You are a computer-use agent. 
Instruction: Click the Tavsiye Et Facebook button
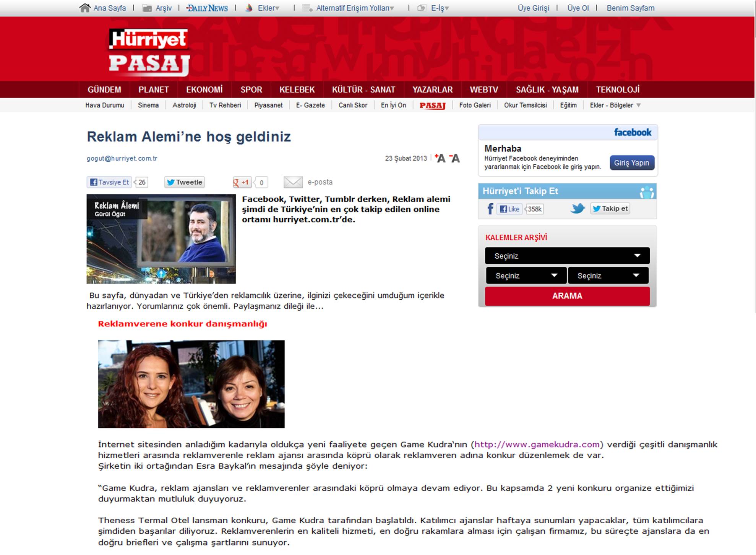point(109,182)
